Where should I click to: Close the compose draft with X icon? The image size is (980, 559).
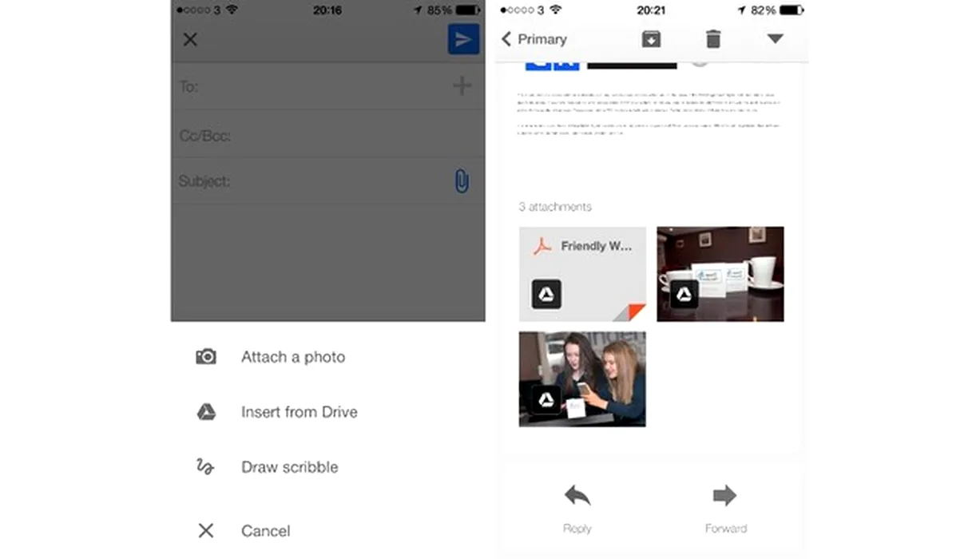click(190, 39)
